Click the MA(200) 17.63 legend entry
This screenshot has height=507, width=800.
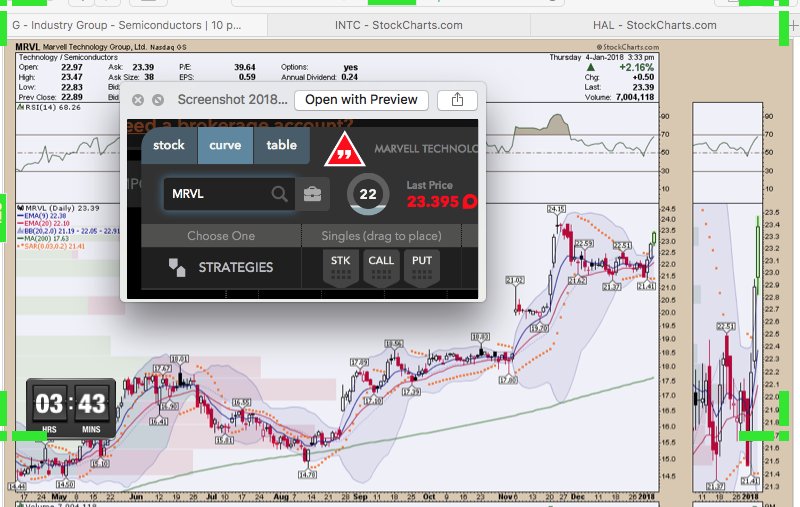43,238
